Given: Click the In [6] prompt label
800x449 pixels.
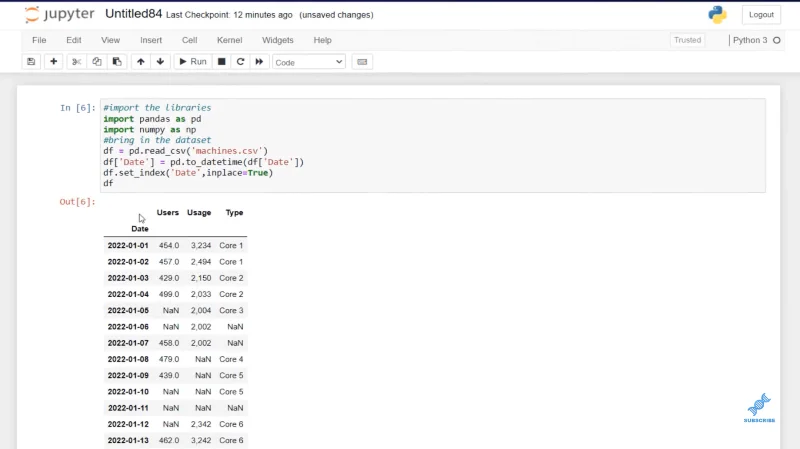Looking at the screenshot, I should (78, 108).
